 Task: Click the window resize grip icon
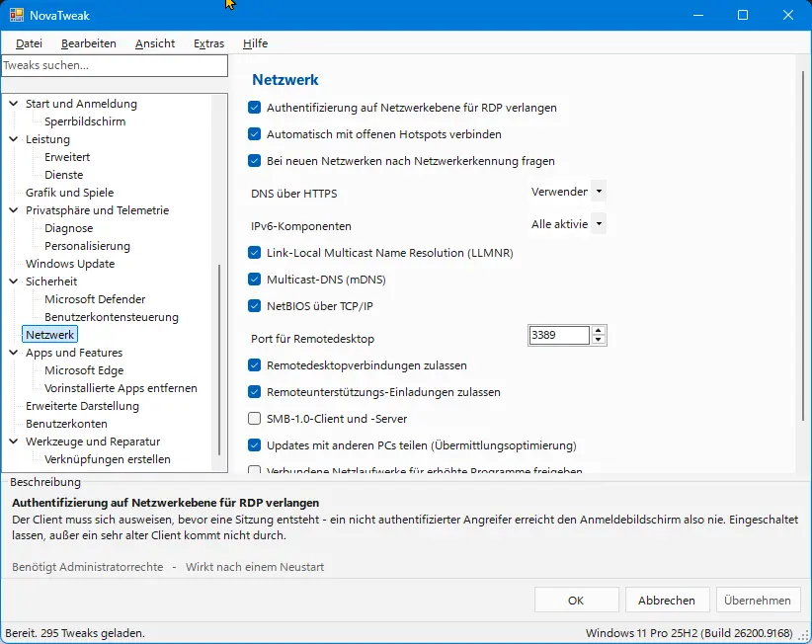tap(804, 636)
